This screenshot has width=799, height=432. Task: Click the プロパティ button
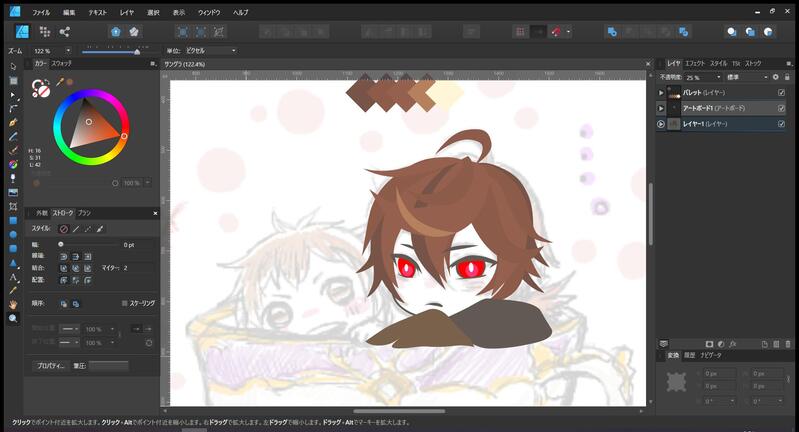pyautogui.click(x=50, y=365)
